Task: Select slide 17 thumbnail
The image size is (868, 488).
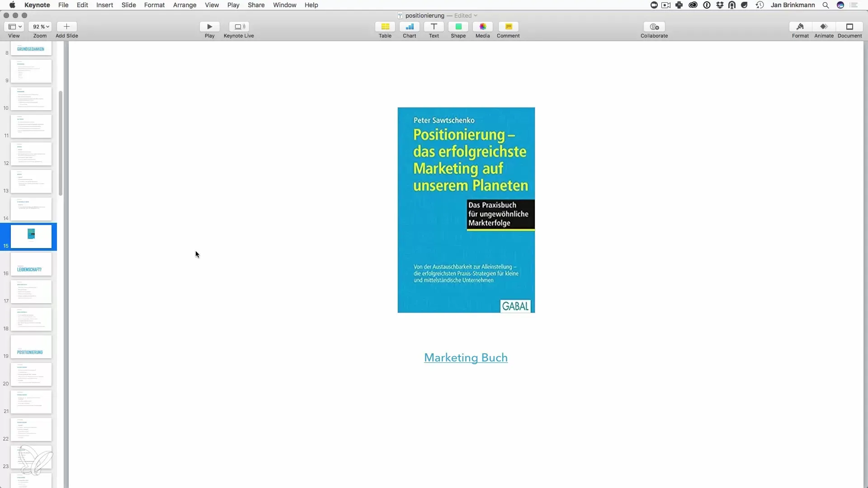Action: tap(31, 291)
